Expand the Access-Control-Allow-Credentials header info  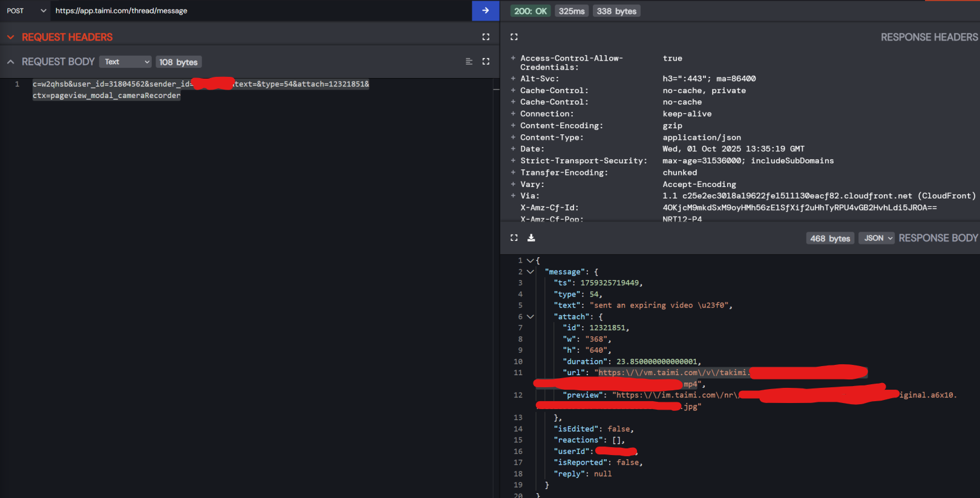click(x=513, y=58)
